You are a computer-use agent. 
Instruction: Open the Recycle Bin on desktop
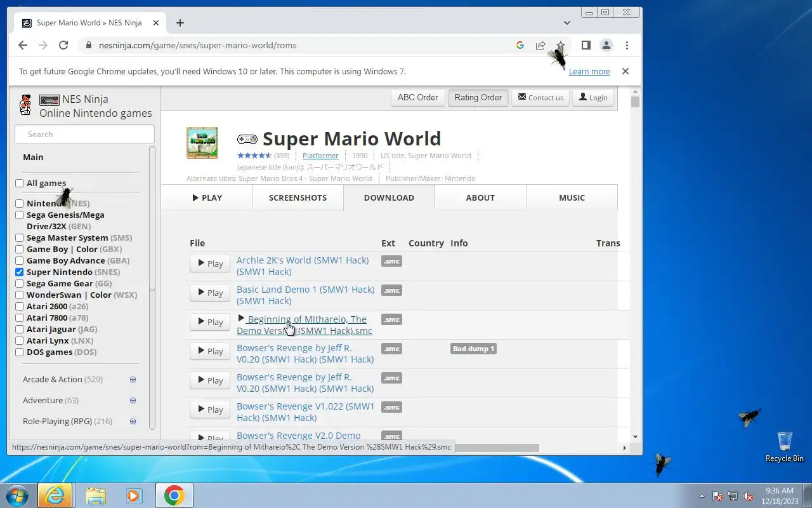pyautogui.click(x=785, y=447)
